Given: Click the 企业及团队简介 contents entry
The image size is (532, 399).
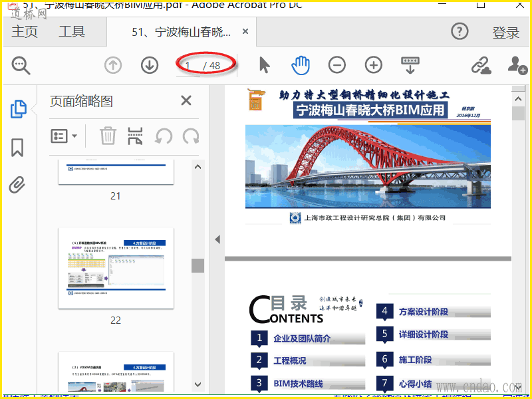Looking at the screenshot, I should tap(302, 338).
